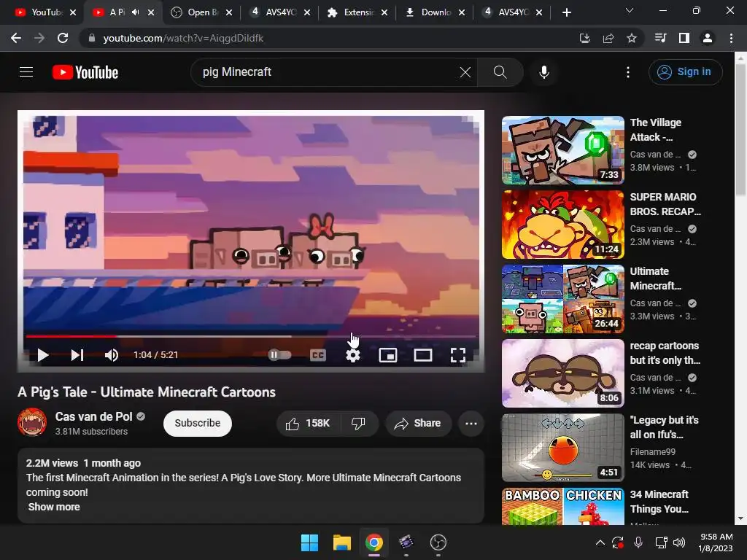Show hidden system tray icons
Image resolution: width=747 pixels, height=560 pixels.
point(600,542)
